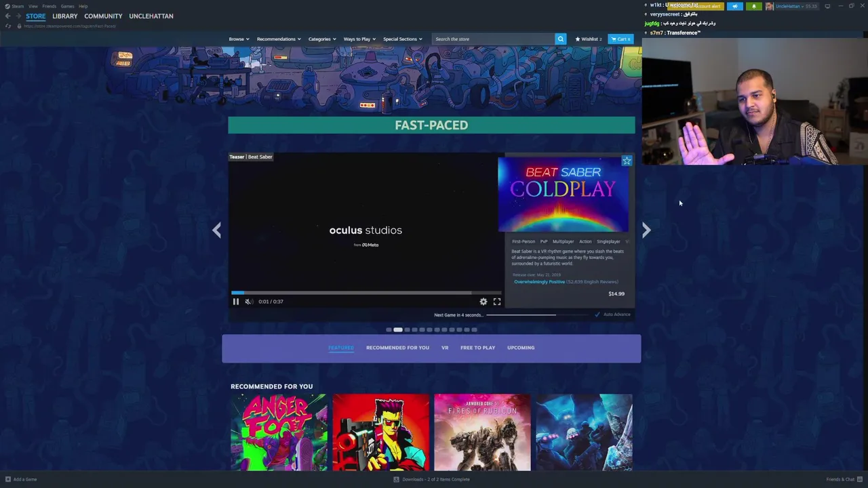Screen dimensions: 868x488
Task: Show the next featured game
Action: pos(646,230)
